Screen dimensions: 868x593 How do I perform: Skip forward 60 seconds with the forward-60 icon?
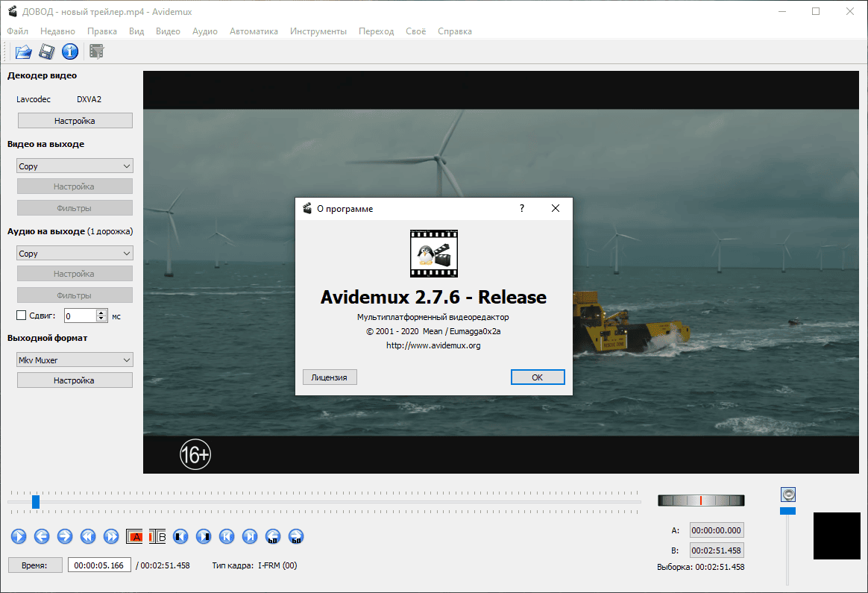click(x=296, y=536)
